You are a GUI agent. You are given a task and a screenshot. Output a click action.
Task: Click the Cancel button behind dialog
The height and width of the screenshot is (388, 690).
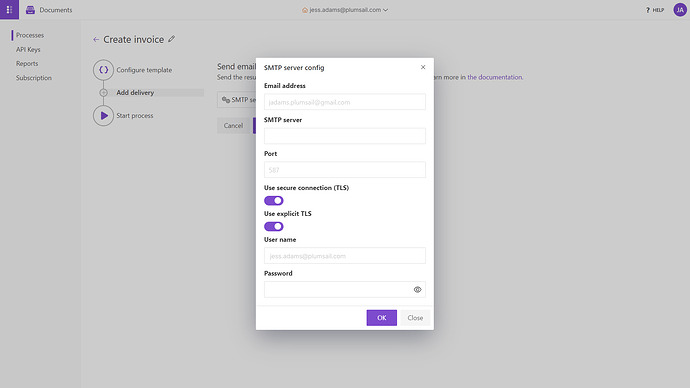coord(233,125)
